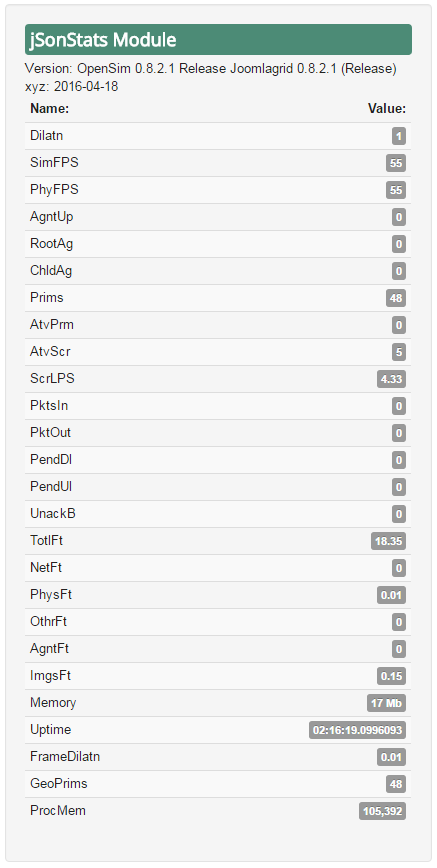The height and width of the screenshot is (868, 437).
Task: Click the Value: column header
Action: click(x=387, y=109)
